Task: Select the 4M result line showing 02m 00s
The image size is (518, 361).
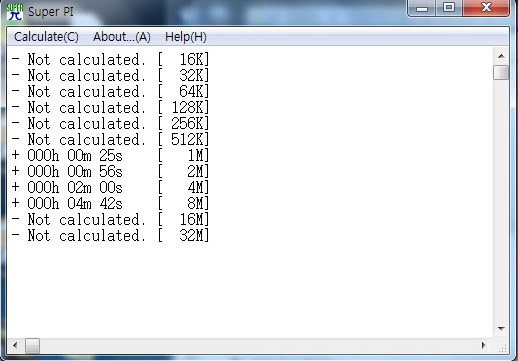Action: point(110,188)
